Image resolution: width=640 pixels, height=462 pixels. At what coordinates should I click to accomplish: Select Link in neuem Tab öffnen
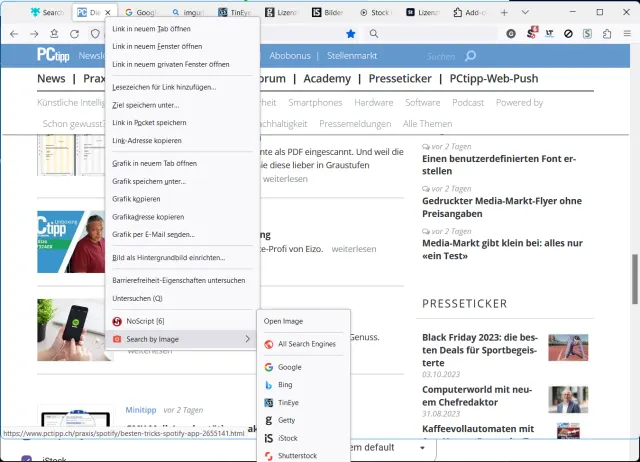[151, 29]
